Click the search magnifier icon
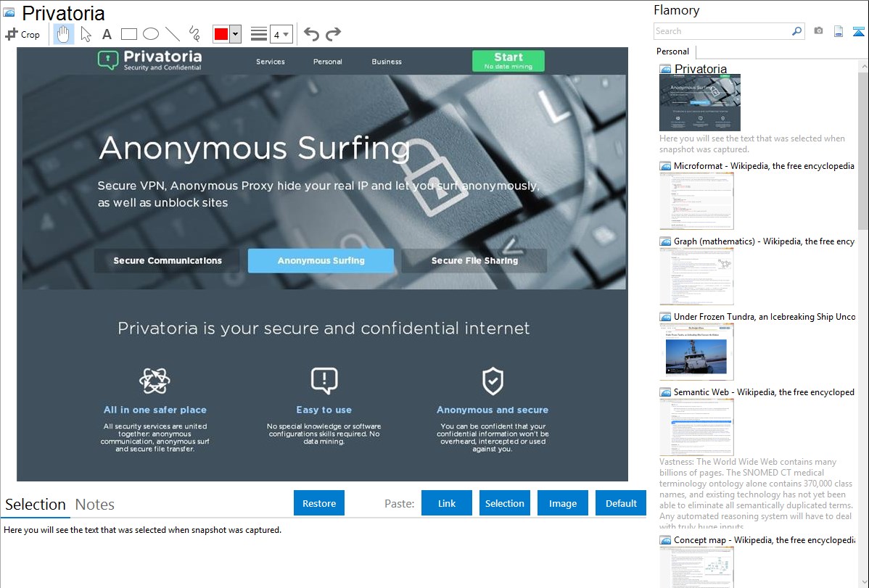The width and height of the screenshot is (869, 588). 796,31
